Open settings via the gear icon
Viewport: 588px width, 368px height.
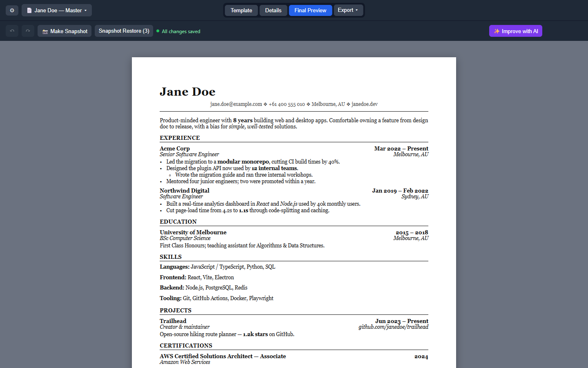[x=12, y=10]
